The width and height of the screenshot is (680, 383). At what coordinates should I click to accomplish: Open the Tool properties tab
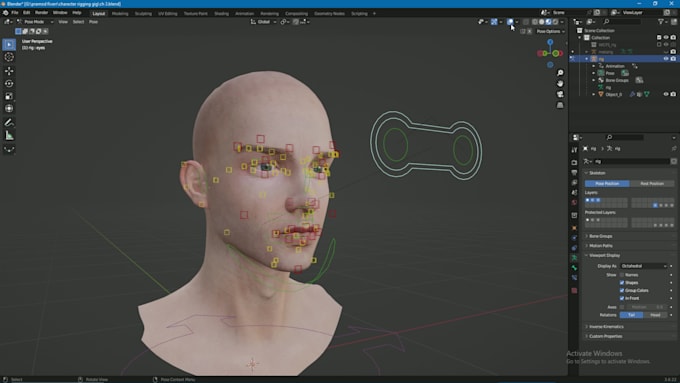574,150
